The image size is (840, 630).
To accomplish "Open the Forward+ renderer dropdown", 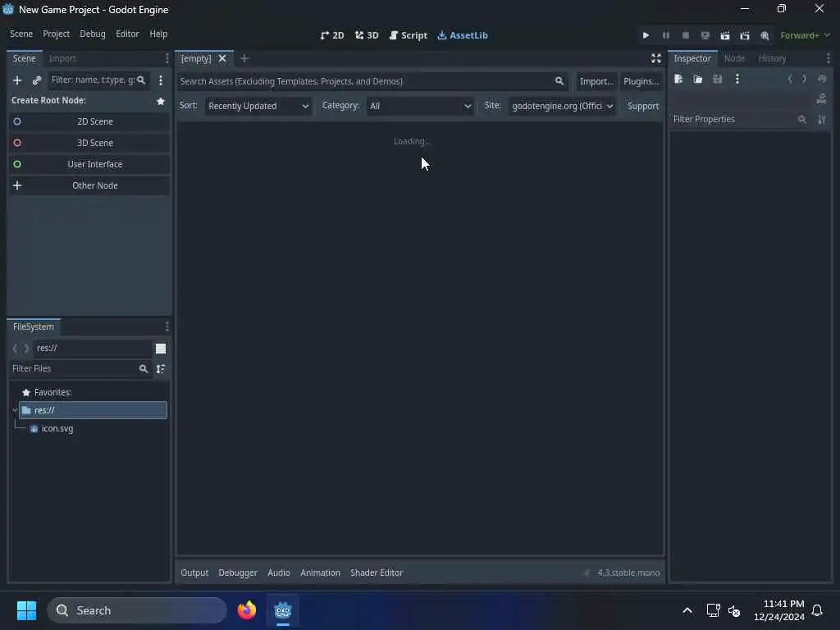I will click(x=805, y=35).
